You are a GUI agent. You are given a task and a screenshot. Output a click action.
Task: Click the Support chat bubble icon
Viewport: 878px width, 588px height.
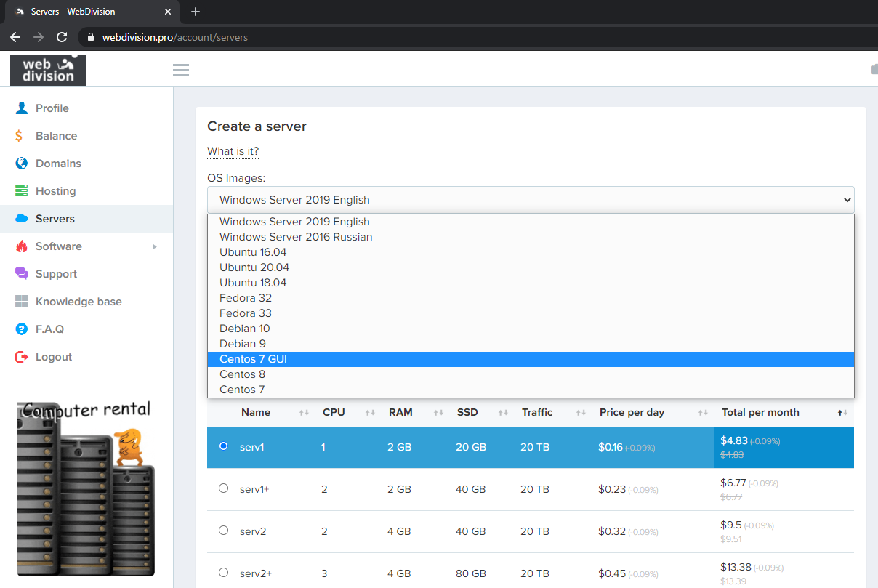click(x=22, y=274)
